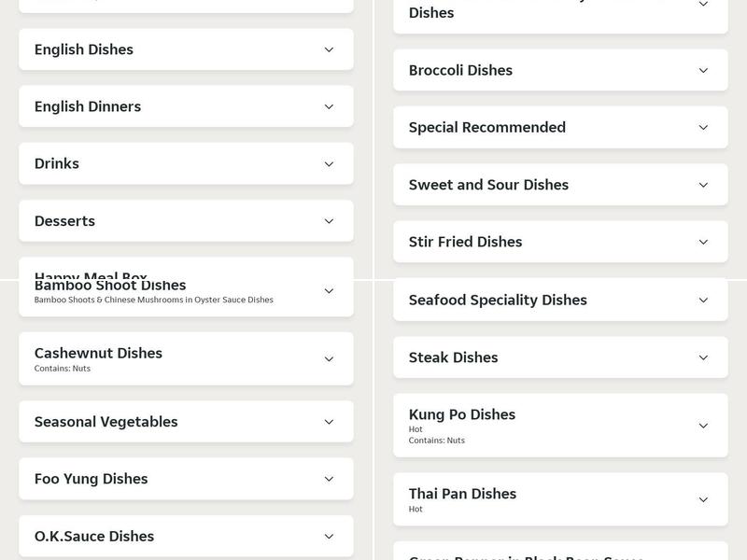Screen dimensions: 747x560
Task: Open the Steak Dishes category
Action: (x=560, y=357)
